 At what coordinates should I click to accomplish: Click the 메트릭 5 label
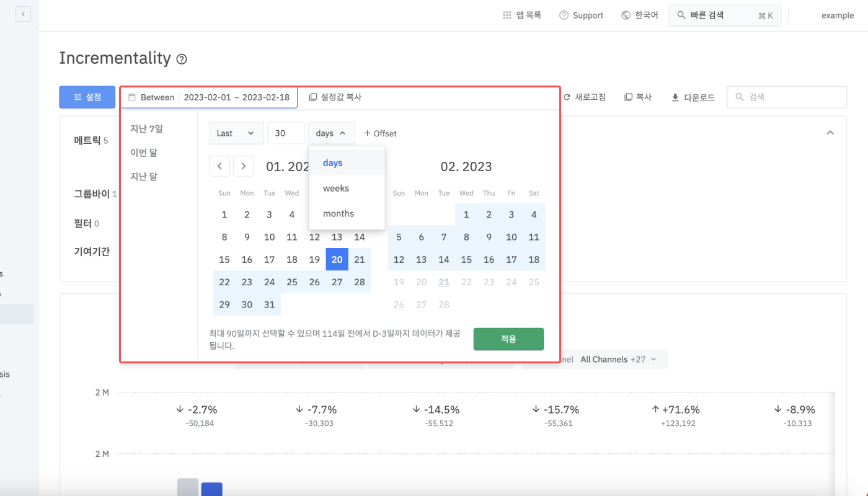click(x=91, y=141)
